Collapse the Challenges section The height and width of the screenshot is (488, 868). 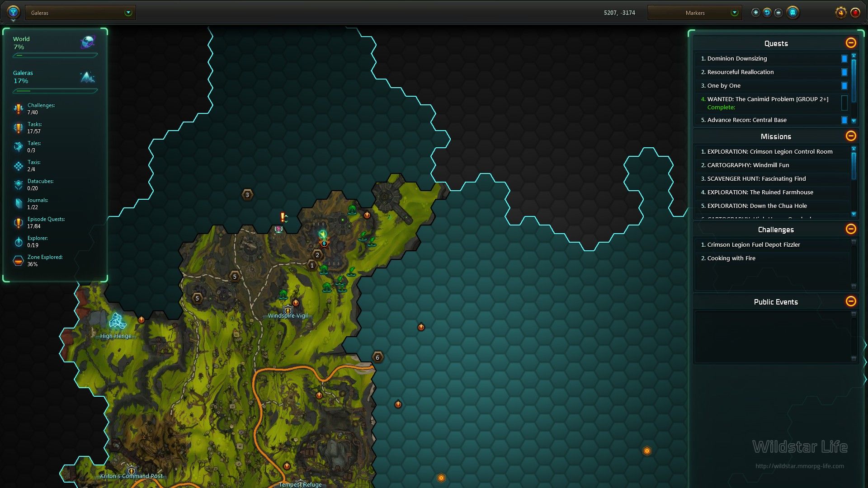click(851, 229)
